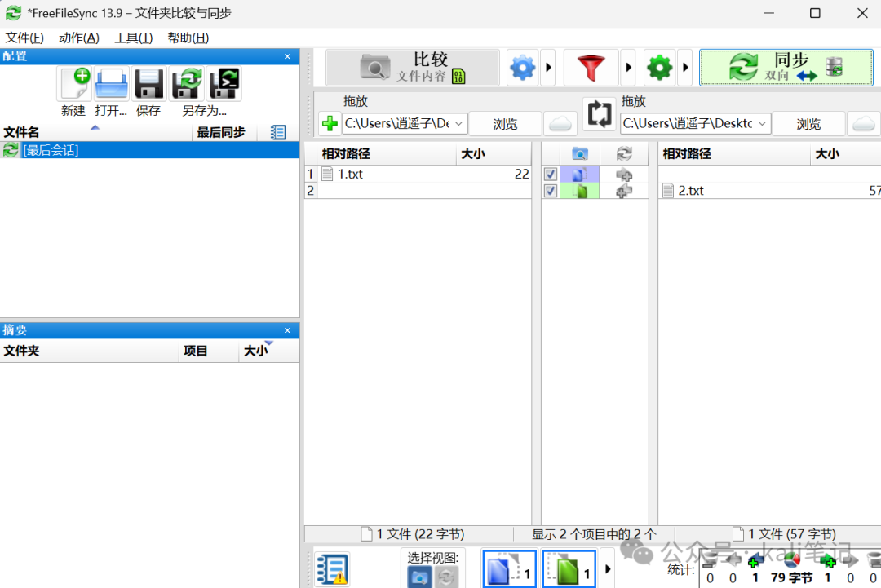The height and width of the screenshot is (588, 881).
Task: Expand the right folder path dropdown
Action: pyautogui.click(x=763, y=123)
